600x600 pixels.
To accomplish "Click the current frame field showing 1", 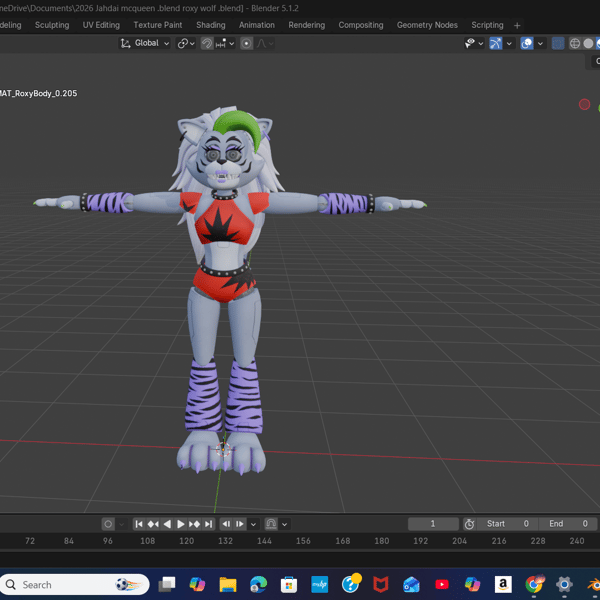I will [433, 524].
